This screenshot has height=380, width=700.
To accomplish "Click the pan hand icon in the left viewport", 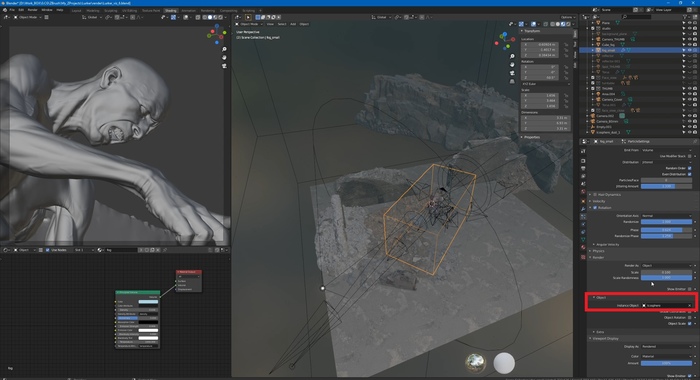I will 224,58.
